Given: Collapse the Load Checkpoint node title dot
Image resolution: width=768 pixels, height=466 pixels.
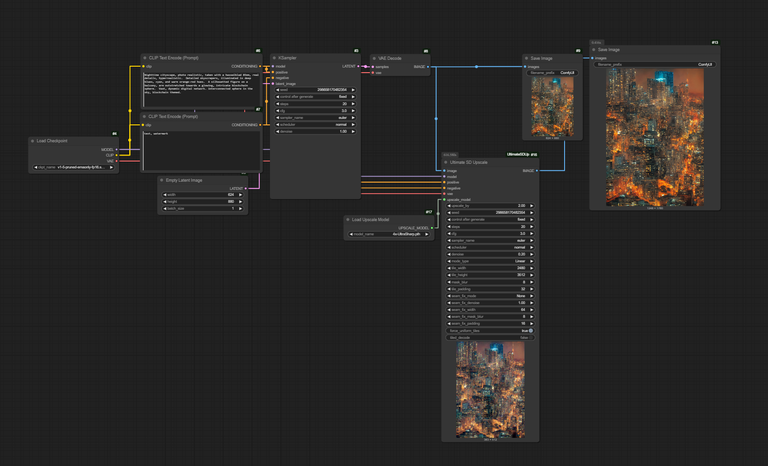Looking at the screenshot, I should (33, 141).
